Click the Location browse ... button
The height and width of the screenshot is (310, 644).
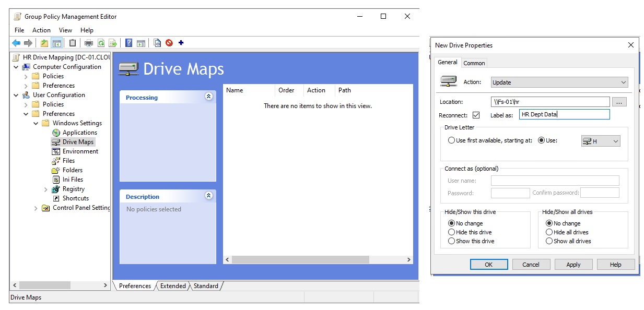coord(619,101)
